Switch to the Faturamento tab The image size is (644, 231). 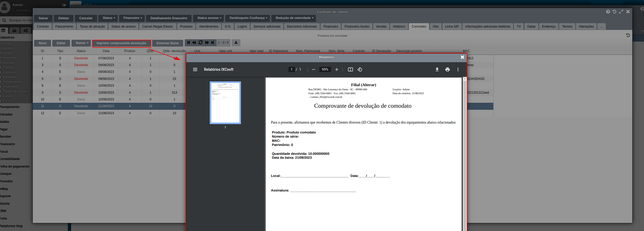tap(64, 27)
